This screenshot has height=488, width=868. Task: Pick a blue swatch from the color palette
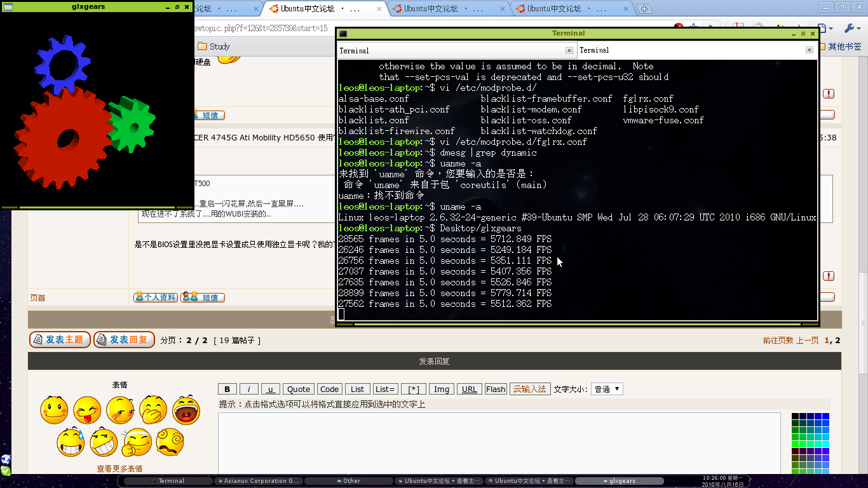pyautogui.click(x=825, y=417)
